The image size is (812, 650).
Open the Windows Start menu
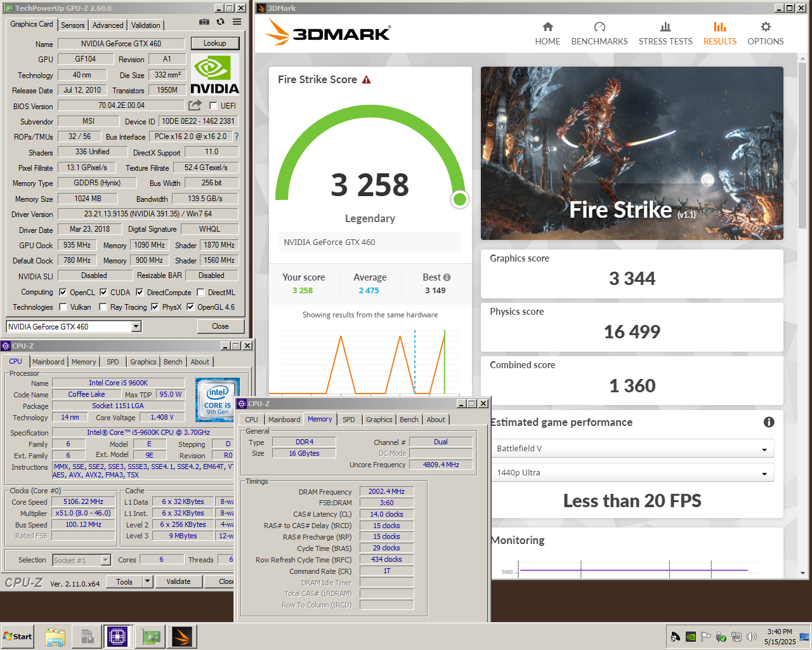[x=18, y=637]
